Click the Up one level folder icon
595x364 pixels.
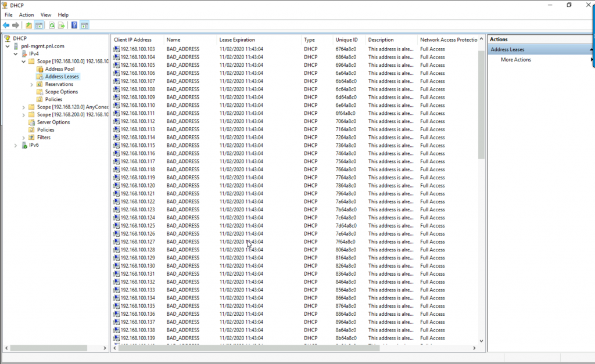click(28, 25)
